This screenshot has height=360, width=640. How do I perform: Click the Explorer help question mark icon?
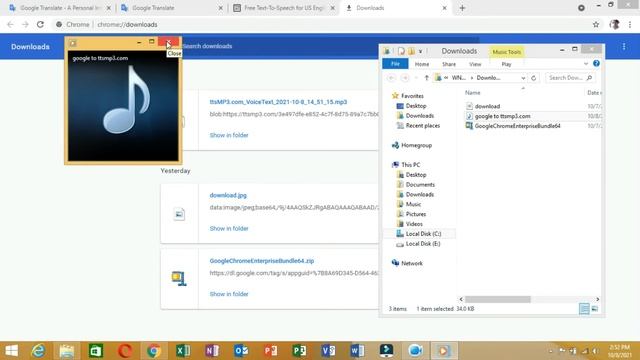[596, 64]
